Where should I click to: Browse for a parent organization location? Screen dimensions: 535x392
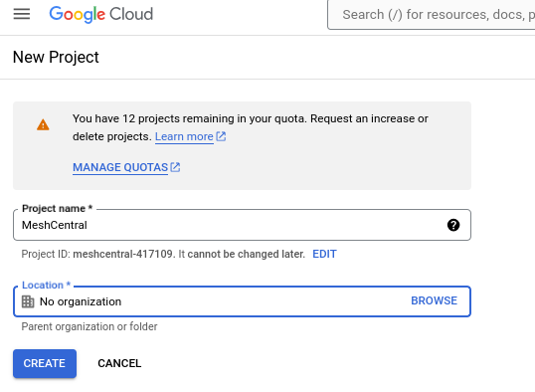[434, 300]
